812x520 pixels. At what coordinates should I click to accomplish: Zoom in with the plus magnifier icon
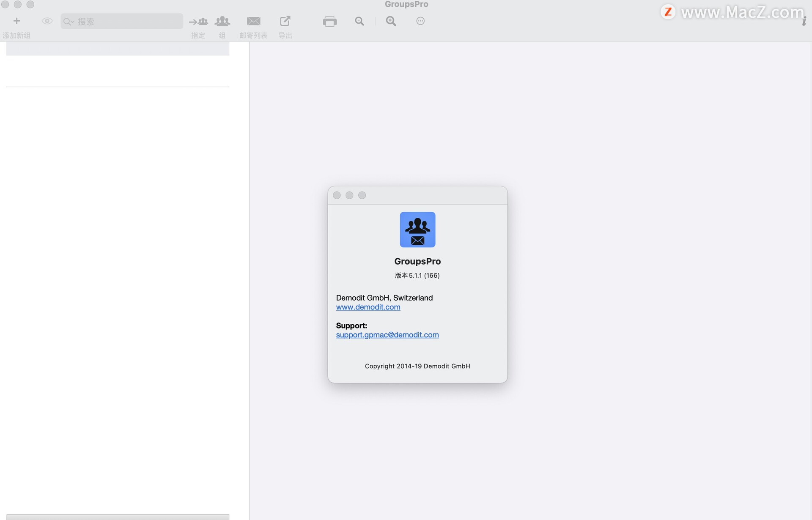[391, 21]
